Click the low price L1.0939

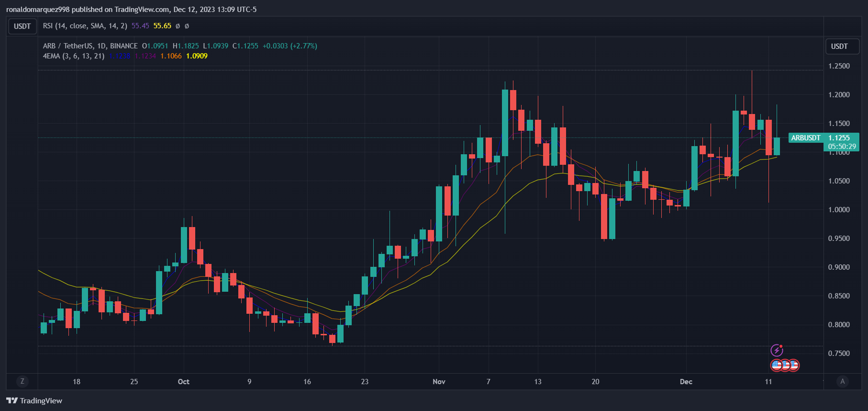(216, 46)
